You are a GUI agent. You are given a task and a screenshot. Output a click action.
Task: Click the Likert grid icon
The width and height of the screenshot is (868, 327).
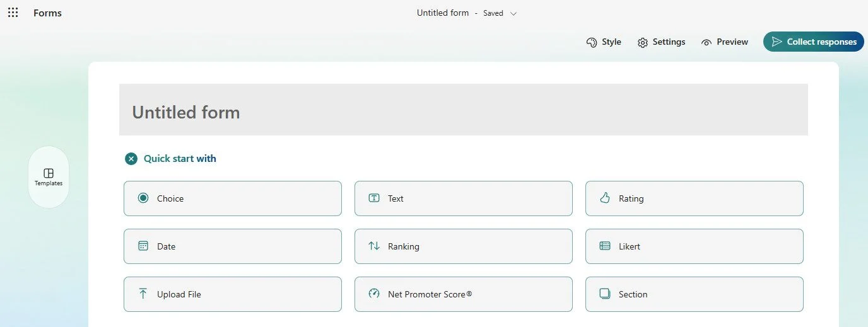(x=605, y=246)
